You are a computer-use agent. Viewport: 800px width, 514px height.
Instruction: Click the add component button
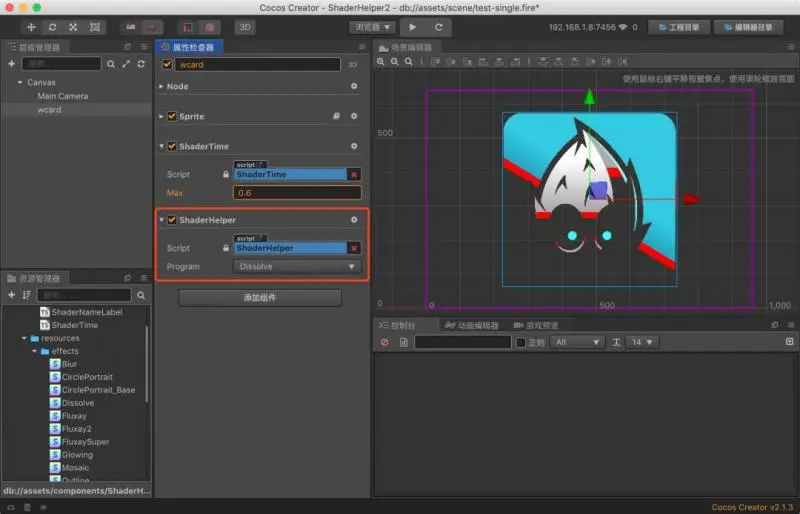pos(260,298)
